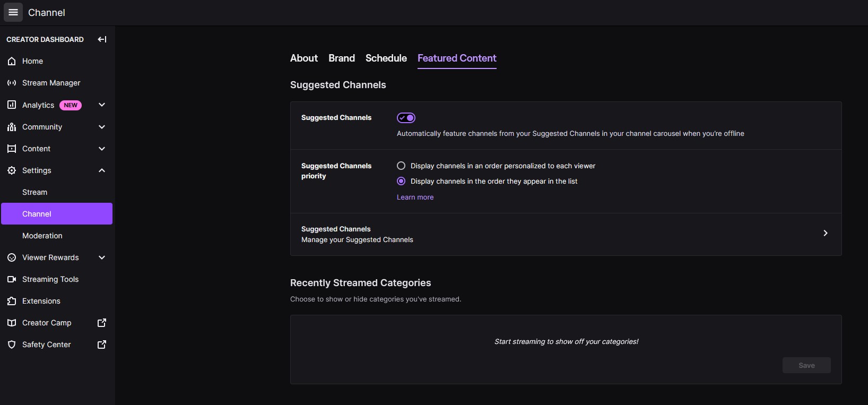
Task: Select order personalized to each viewer option
Action: [x=401, y=166]
